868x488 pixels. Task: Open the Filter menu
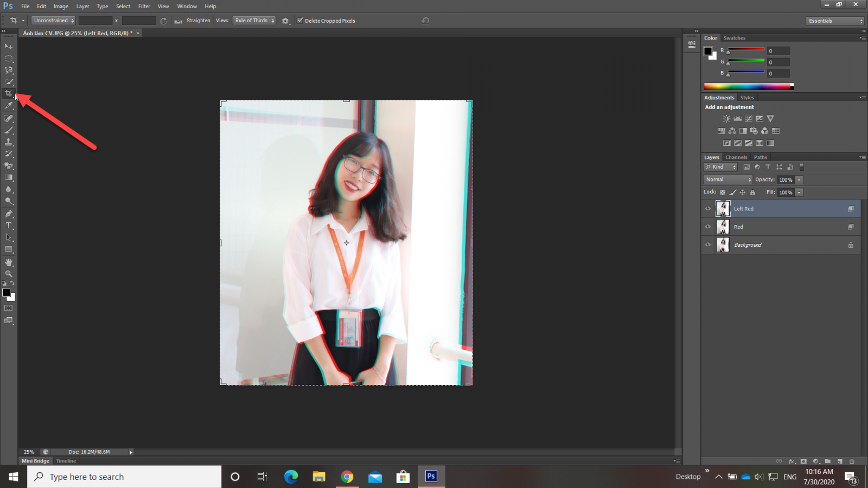point(144,7)
